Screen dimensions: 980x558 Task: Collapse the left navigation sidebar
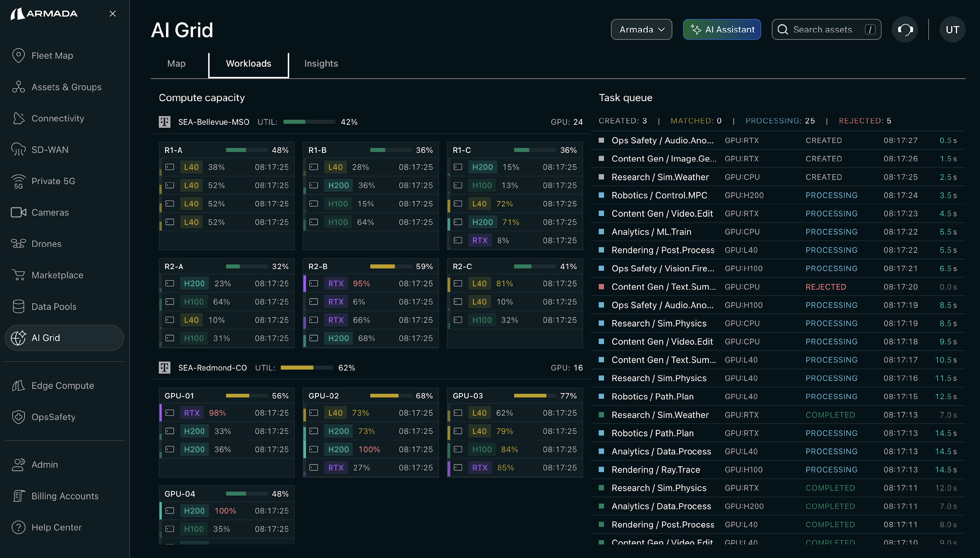(113, 14)
